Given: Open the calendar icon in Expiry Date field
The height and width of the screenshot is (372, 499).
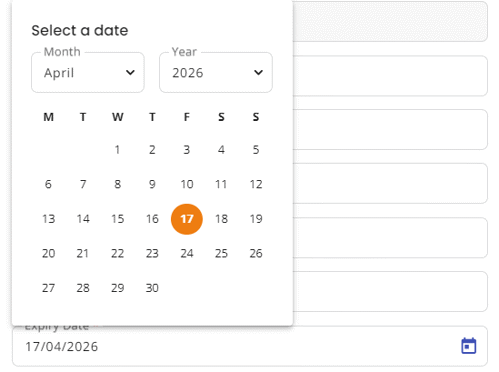Looking at the screenshot, I should click(x=468, y=346).
